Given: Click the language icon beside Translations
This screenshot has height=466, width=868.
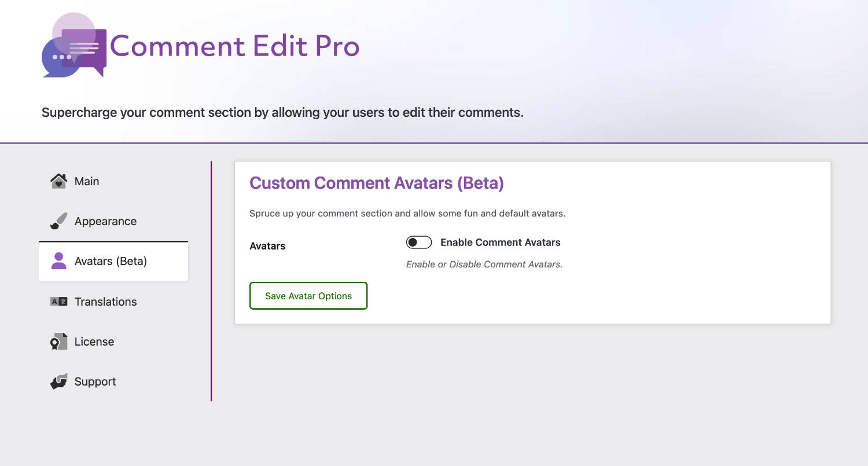Looking at the screenshot, I should click(x=58, y=302).
